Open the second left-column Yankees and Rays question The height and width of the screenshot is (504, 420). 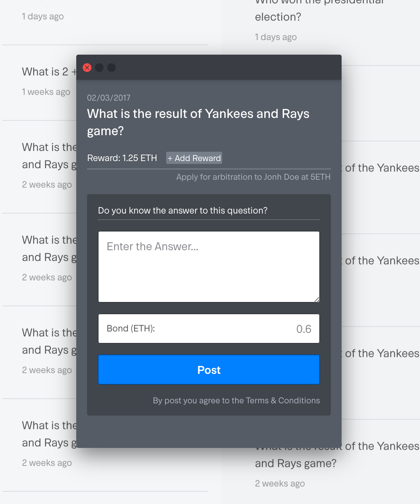pyautogui.click(x=49, y=248)
